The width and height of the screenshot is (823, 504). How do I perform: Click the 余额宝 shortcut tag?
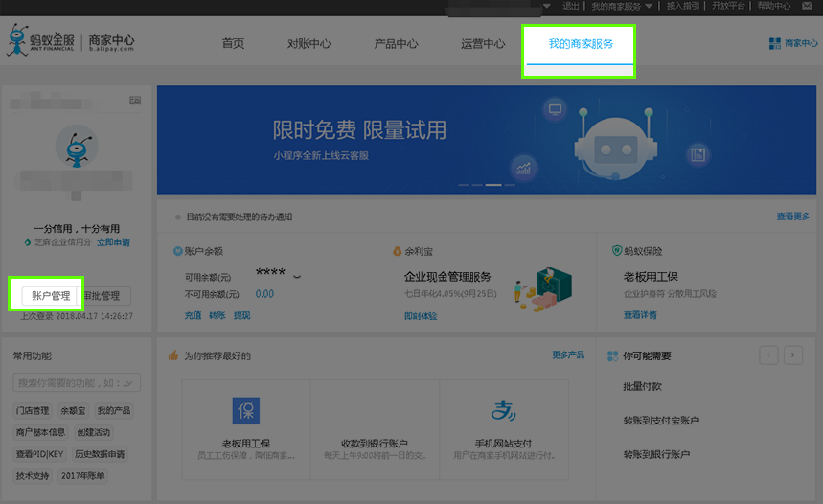coord(73,410)
